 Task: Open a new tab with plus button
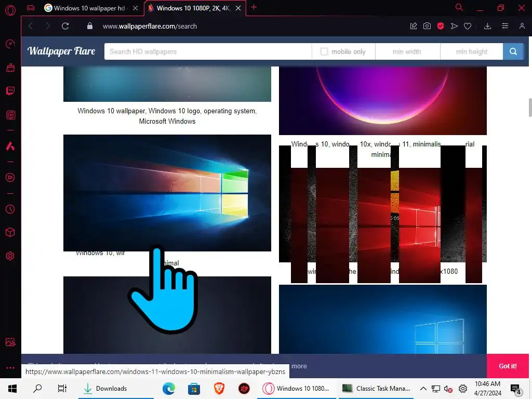pyautogui.click(x=254, y=7)
